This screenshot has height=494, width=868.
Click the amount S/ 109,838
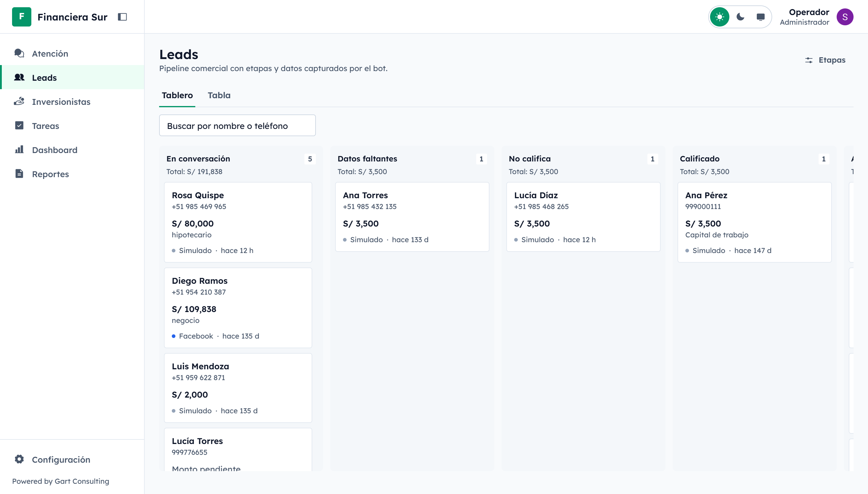click(x=194, y=309)
